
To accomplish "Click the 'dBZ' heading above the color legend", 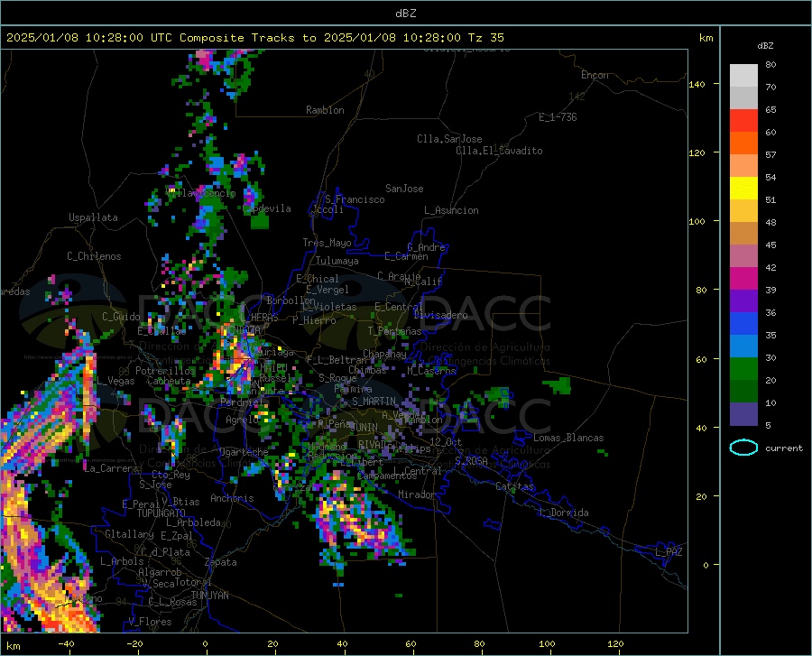I will 765,45.
